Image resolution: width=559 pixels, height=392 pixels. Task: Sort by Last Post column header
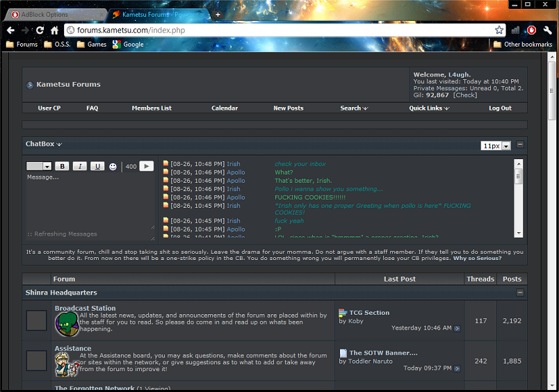(400, 279)
